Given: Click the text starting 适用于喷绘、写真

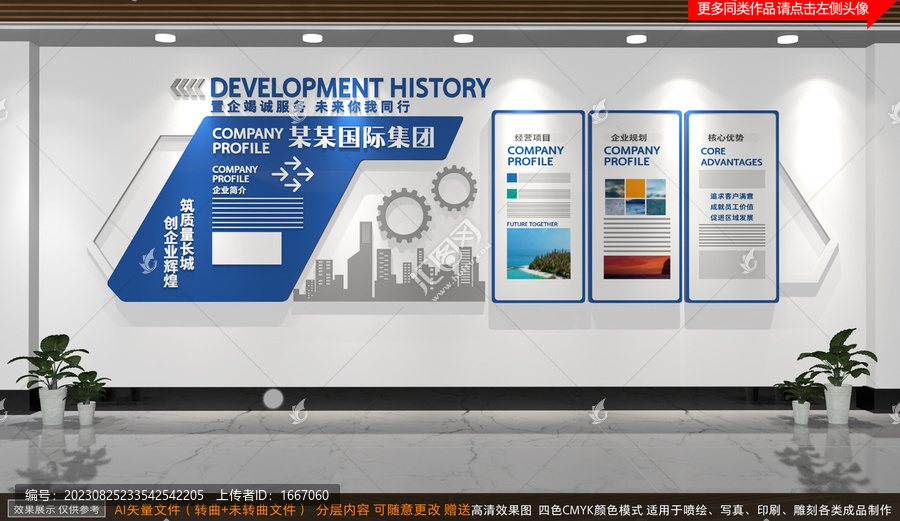Looking at the screenshot, I should pyautogui.click(x=769, y=510).
